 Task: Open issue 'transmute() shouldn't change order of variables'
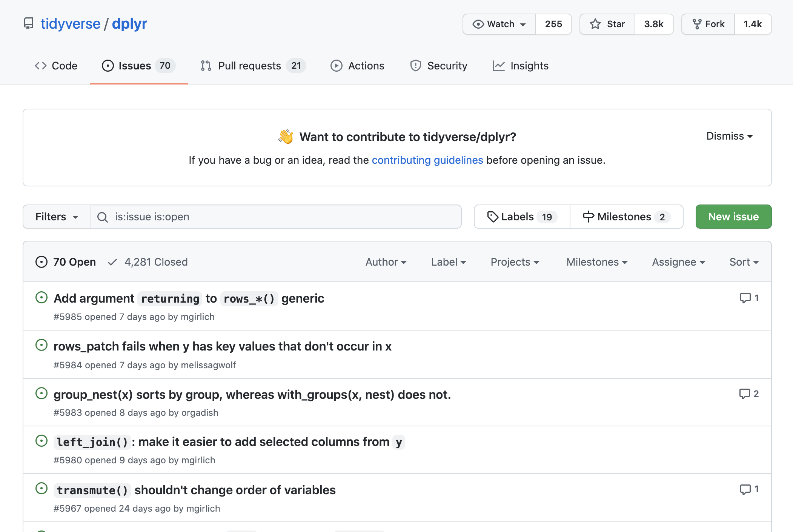(195, 490)
